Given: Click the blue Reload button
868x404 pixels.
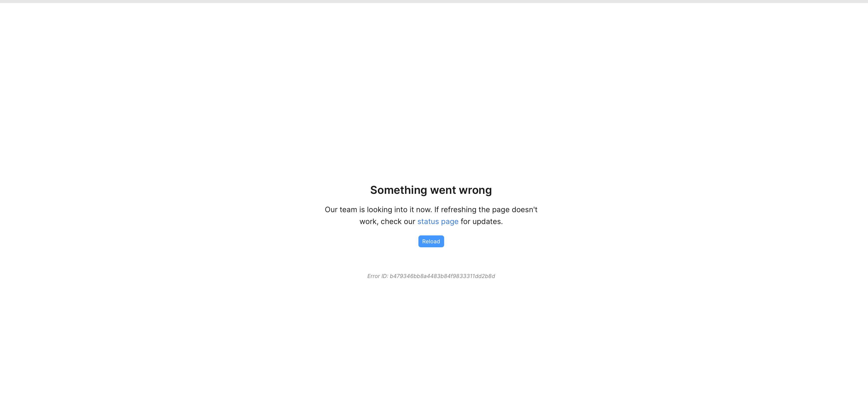Looking at the screenshot, I should (431, 241).
